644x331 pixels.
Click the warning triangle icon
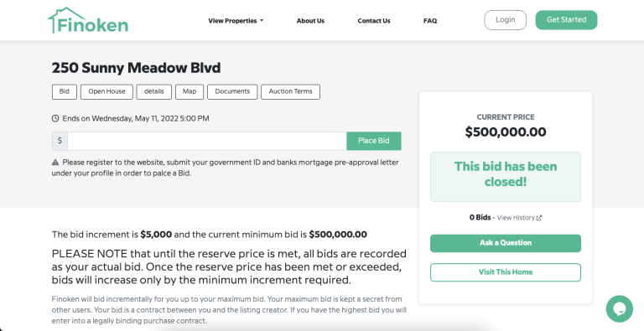(x=55, y=163)
